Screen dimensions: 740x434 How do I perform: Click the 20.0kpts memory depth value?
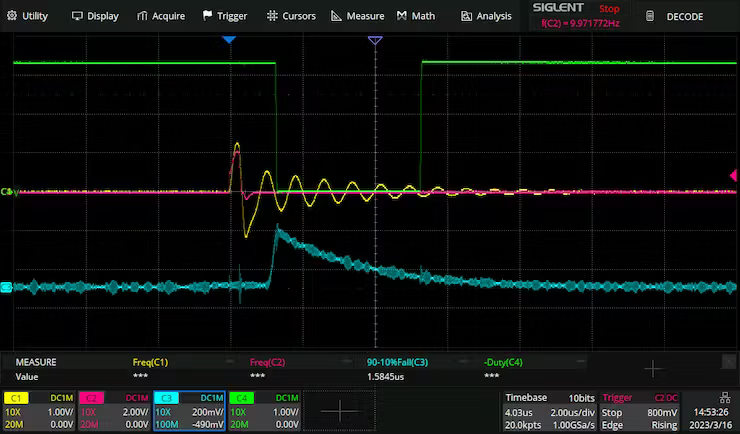(523, 425)
